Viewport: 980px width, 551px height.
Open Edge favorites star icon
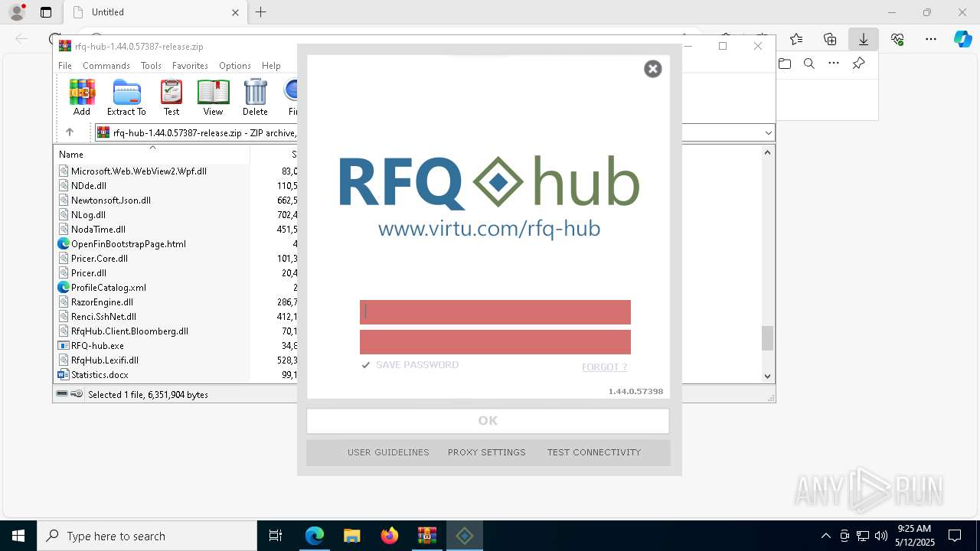point(796,39)
